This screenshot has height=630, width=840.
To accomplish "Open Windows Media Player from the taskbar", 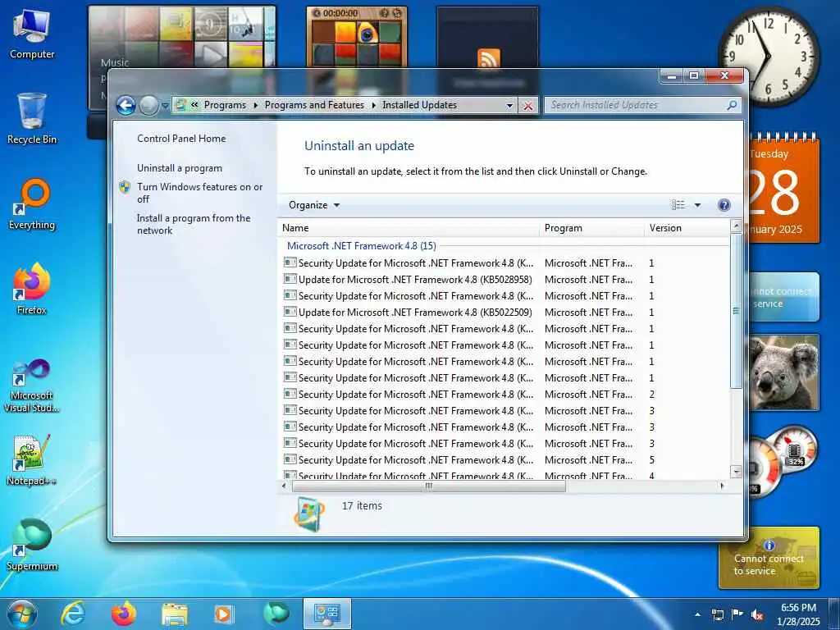I will [x=223, y=614].
